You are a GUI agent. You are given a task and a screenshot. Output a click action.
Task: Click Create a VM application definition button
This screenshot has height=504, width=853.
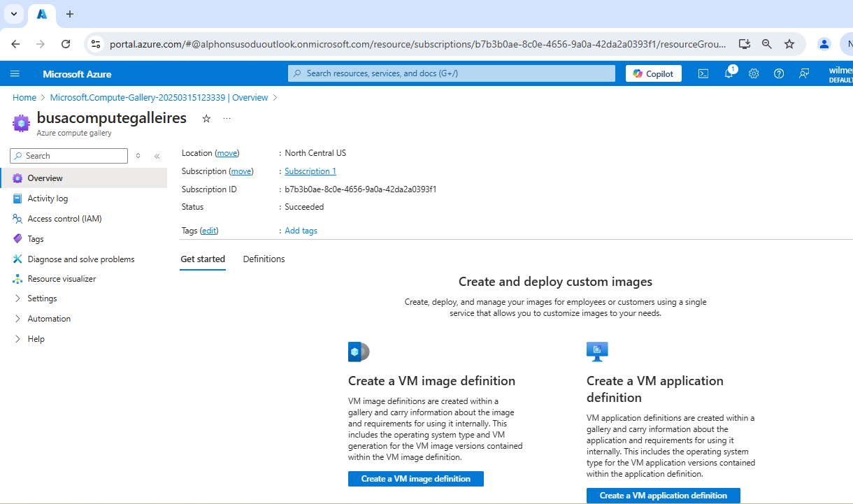pos(664,496)
